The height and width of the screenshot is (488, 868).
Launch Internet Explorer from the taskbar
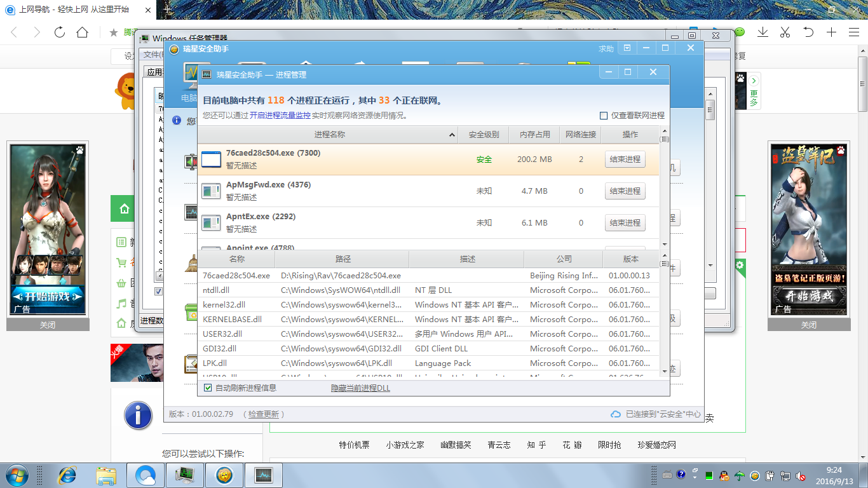[x=67, y=475]
